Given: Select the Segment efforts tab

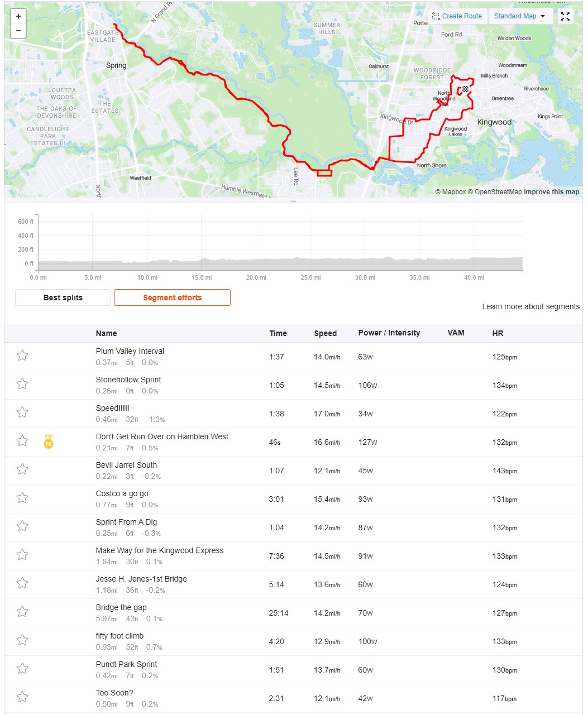Looking at the screenshot, I should [172, 297].
